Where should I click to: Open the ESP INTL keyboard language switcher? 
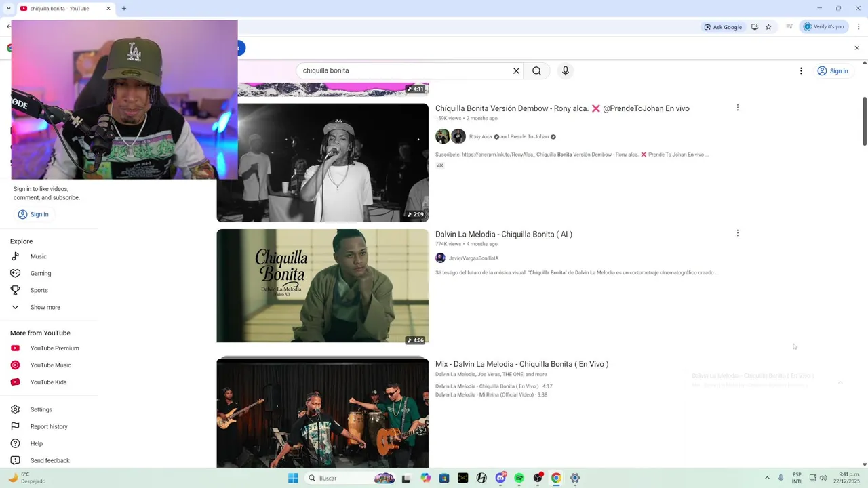[x=797, y=478]
